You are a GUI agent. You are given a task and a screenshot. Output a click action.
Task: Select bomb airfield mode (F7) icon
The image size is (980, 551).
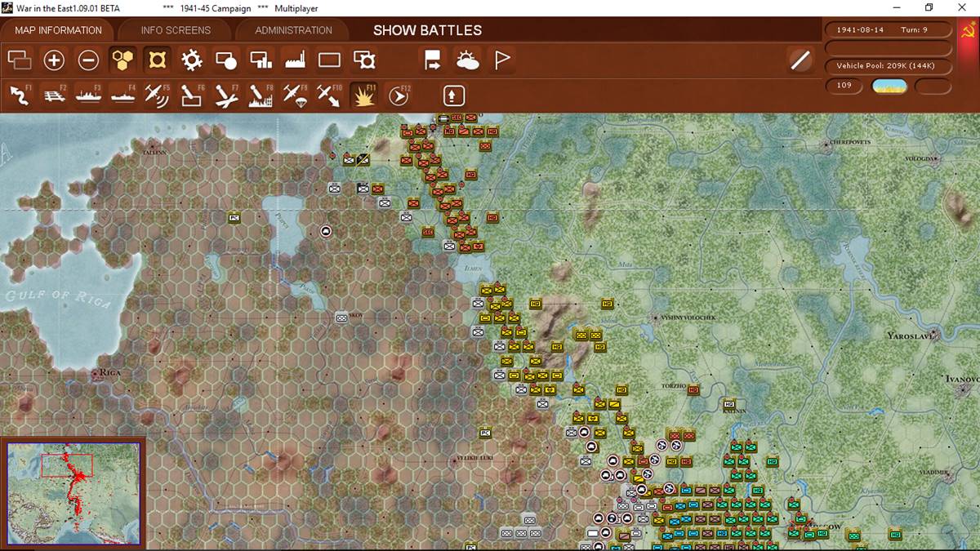tap(225, 95)
